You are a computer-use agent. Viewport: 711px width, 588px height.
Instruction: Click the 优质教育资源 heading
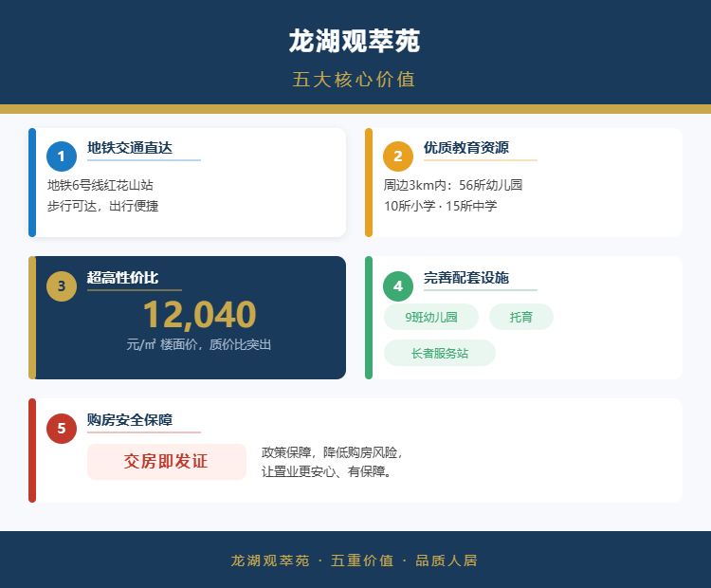click(466, 148)
